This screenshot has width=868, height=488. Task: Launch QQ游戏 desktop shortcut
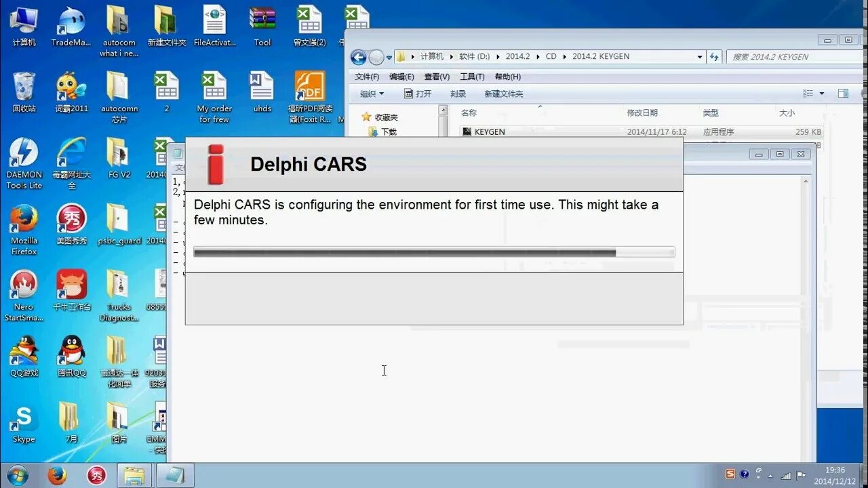pos(24,357)
